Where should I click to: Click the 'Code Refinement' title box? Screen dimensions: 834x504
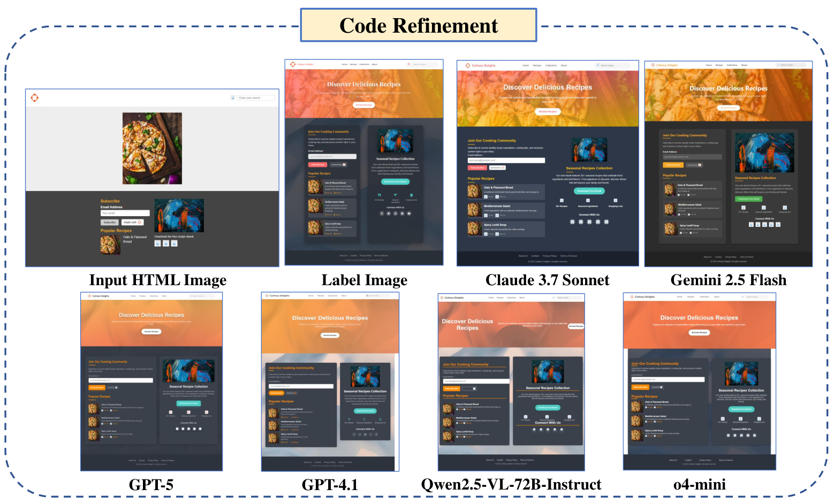click(x=419, y=25)
